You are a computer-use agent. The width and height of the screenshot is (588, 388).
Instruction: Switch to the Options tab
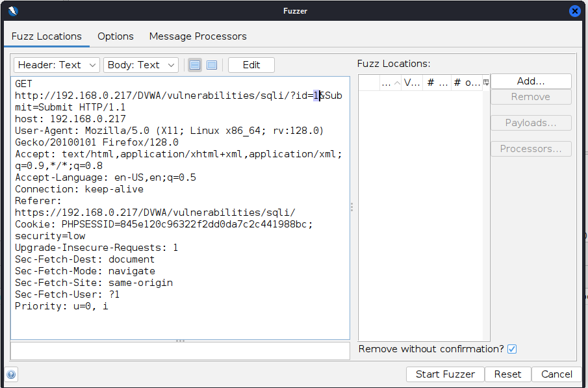coord(116,36)
